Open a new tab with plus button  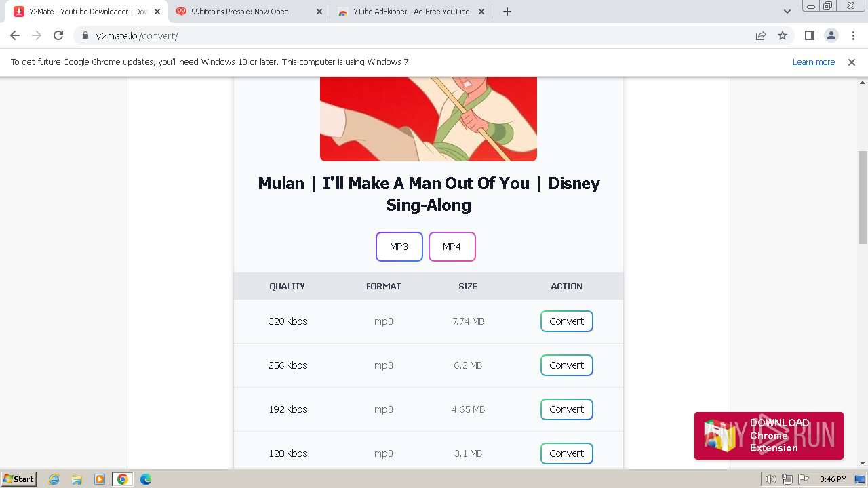[x=507, y=12]
